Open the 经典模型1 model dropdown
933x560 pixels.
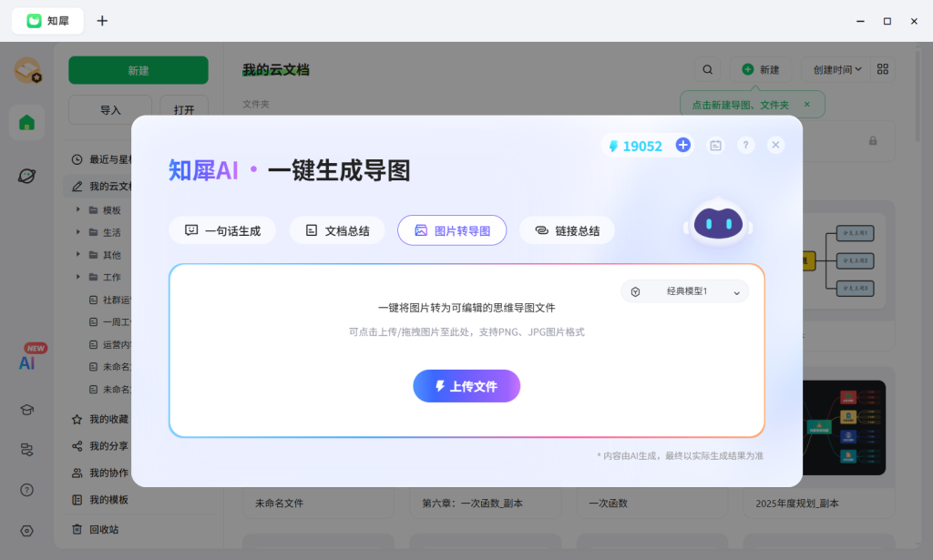(685, 291)
